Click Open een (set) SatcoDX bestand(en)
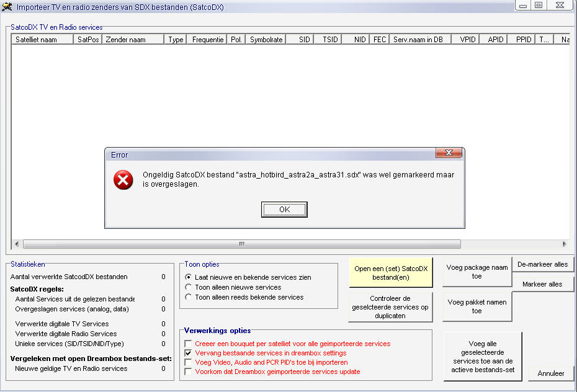Viewport: 577px width, 392px height. (390, 272)
